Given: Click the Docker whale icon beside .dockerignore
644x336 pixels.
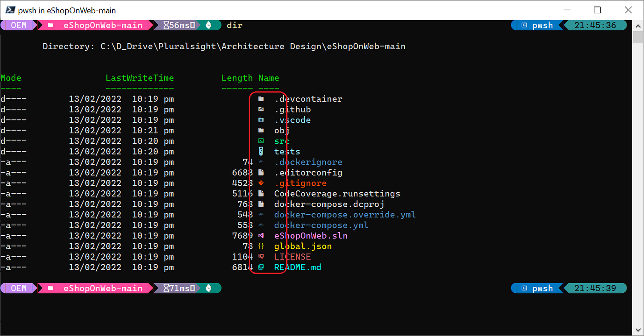Looking at the screenshot, I should coord(261,162).
